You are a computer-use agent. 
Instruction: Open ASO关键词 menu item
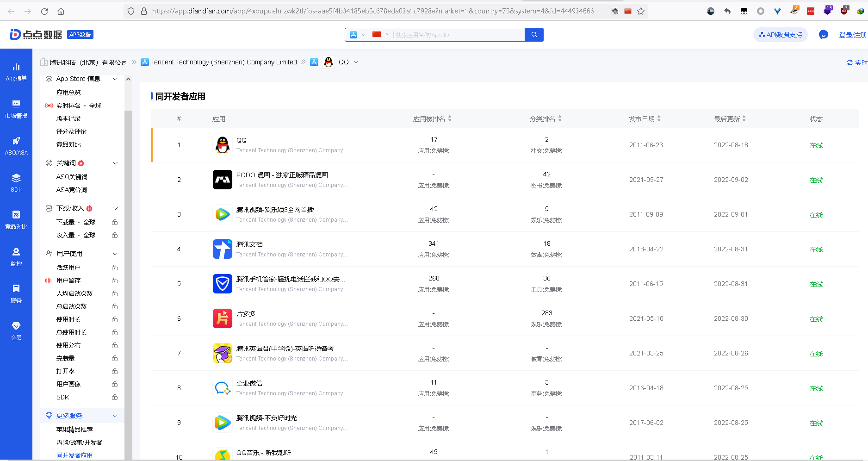coord(72,177)
